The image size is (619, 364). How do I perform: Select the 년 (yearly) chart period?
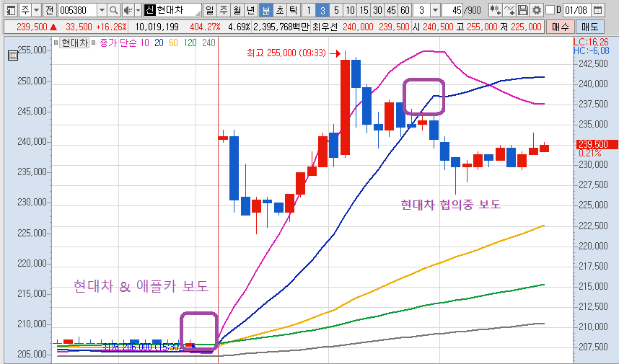pos(250,10)
